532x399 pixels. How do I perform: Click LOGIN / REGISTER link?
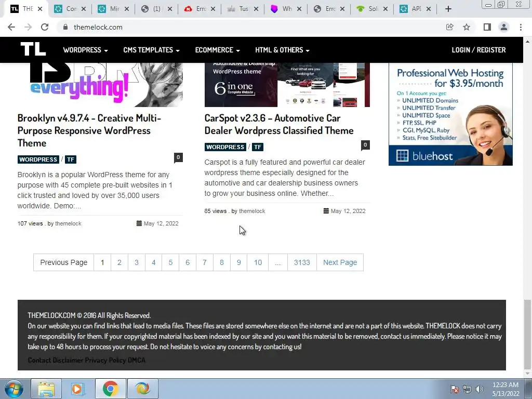478,50
